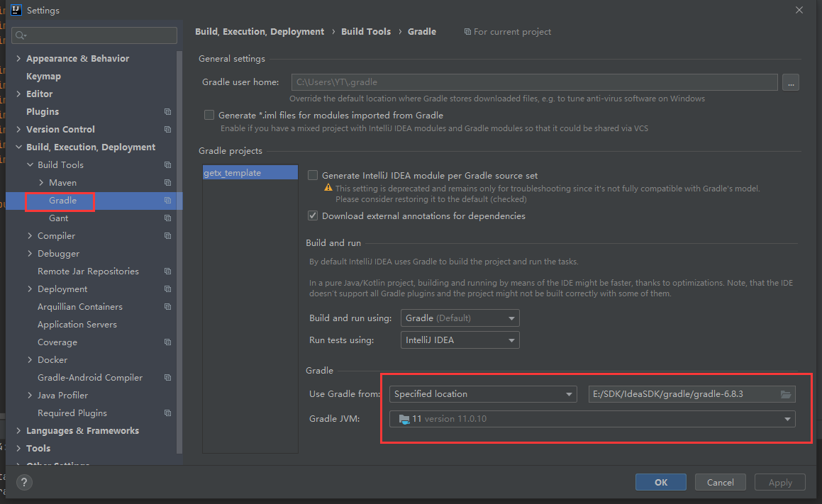Click the project-level icon beside Build Tools
Image resolution: width=822 pixels, height=504 pixels.
tap(168, 165)
